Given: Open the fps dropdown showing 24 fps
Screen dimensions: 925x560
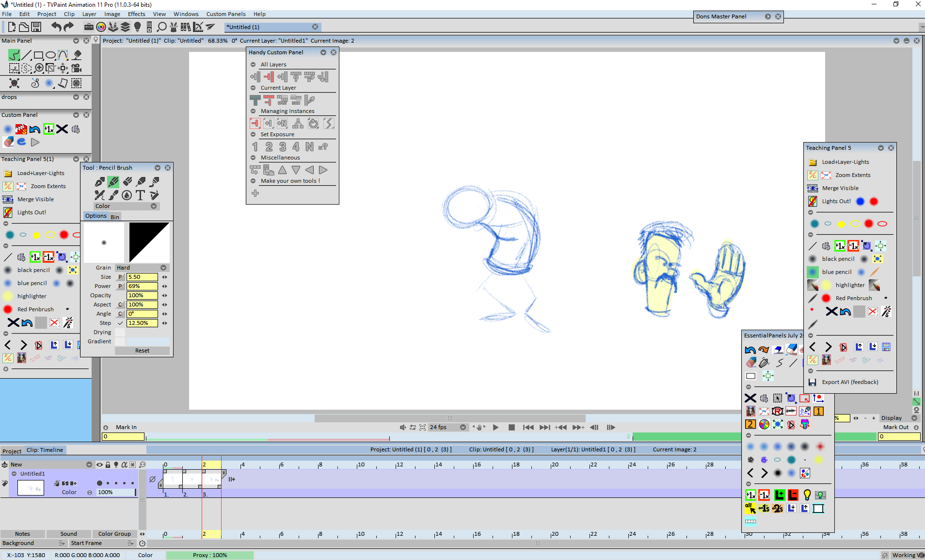Looking at the screenshot, I should coord(447,427).
